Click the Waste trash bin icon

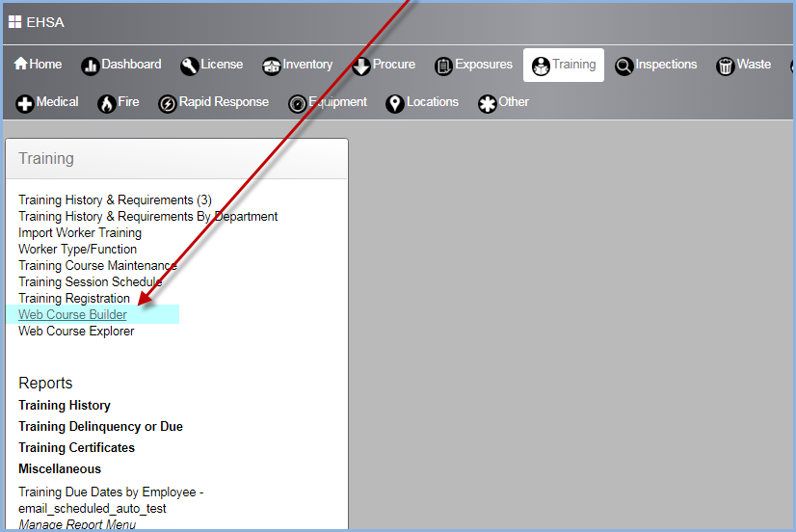726,66
